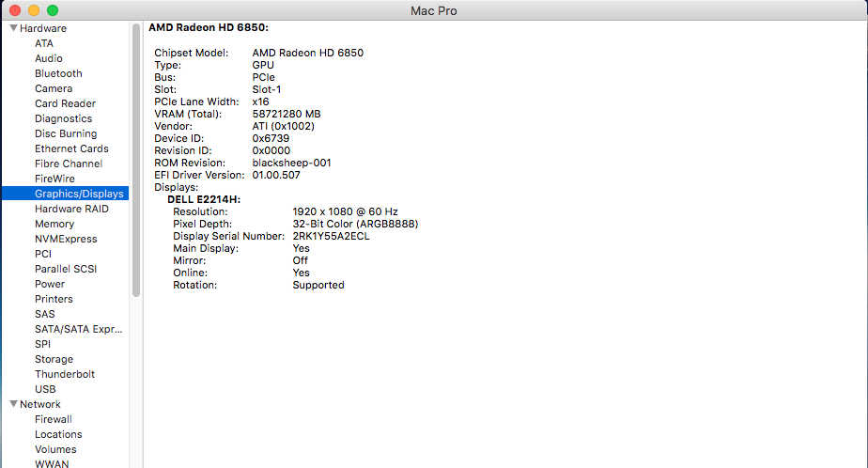Select Printers in the sidebar
868x468 pixels.
click(54, 299)
